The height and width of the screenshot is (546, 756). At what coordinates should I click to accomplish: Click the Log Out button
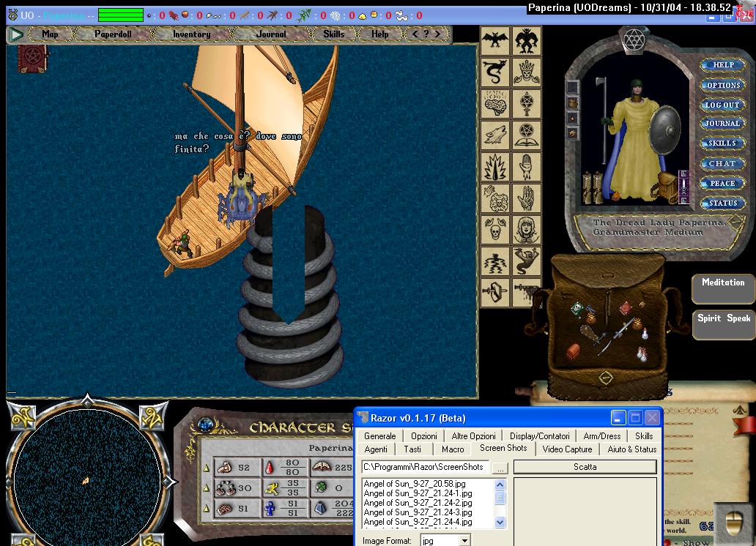click(x=722, y=105)
